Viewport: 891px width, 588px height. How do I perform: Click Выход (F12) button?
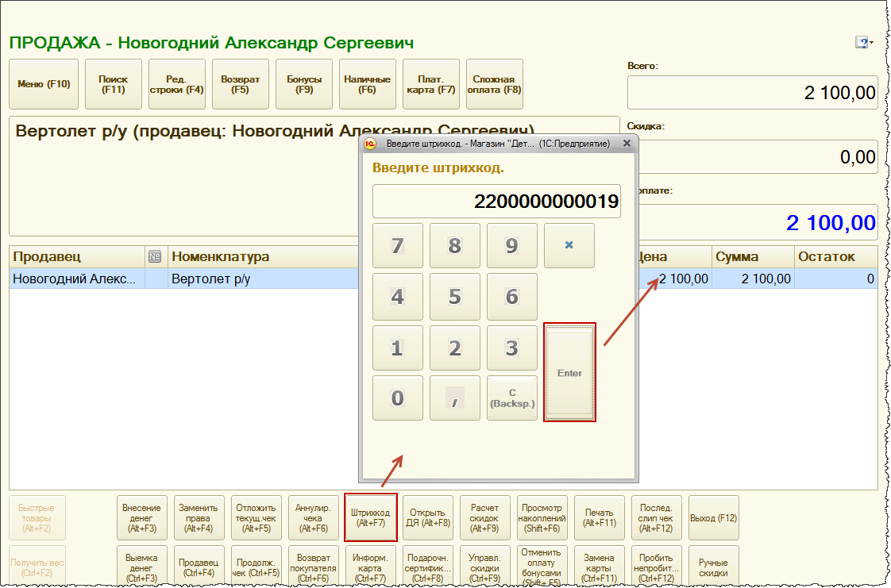[x=714, y=517]
